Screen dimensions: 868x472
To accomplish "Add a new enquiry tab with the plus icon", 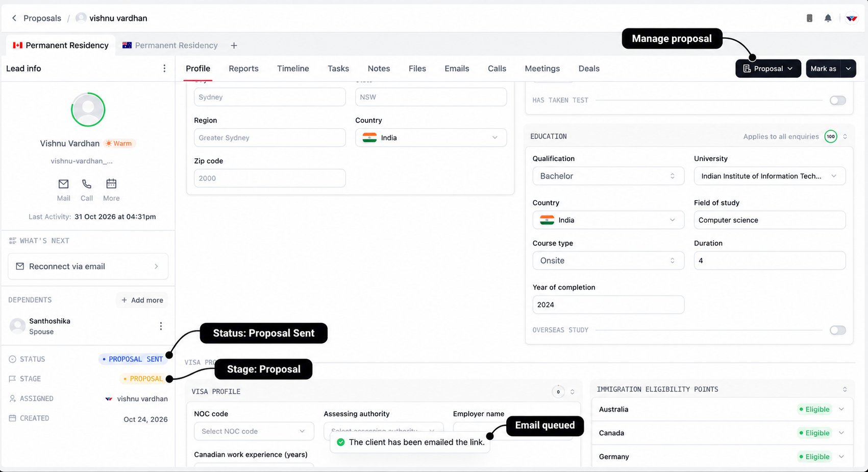I will coord(234,45).
